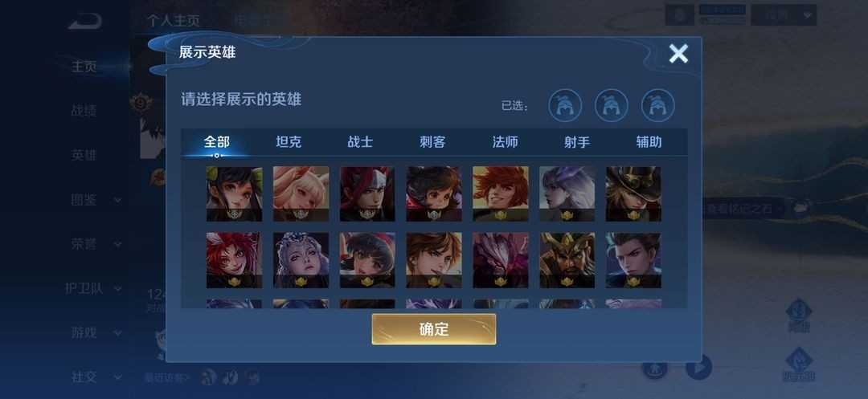This screenshot has width=868, height=399.
Task: Expand the 社交 sidebar section
Action: [x=96, y=377]
